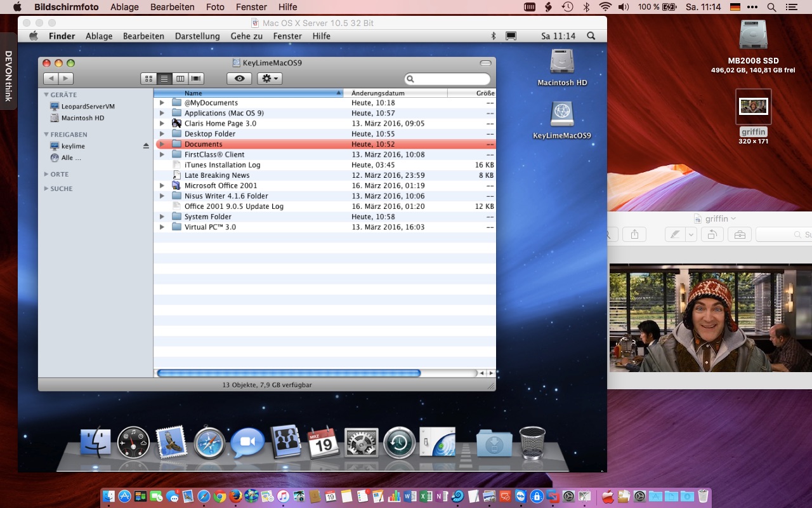812x508 pixels.
Task: Expand the @MyDocuments folder
Action: click(x=162, y=103)
